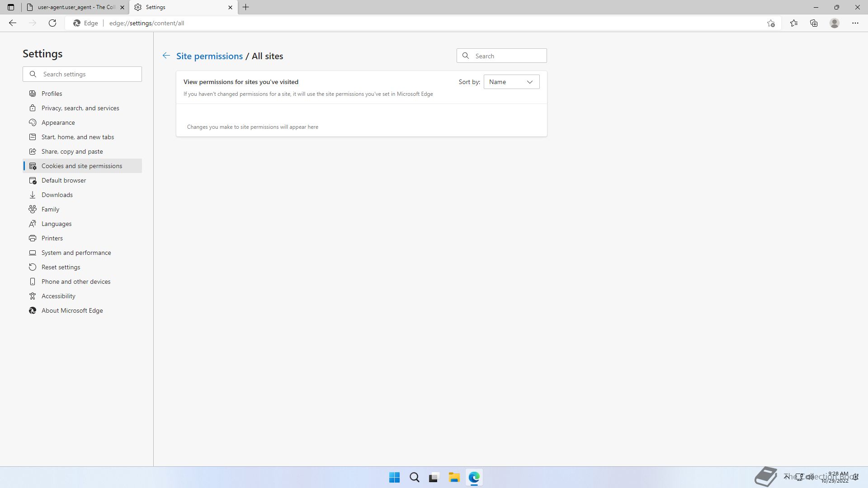Expand the Sort by Name dropdown
This screenshot has height=488, width=868.
[x=511, y=82]
